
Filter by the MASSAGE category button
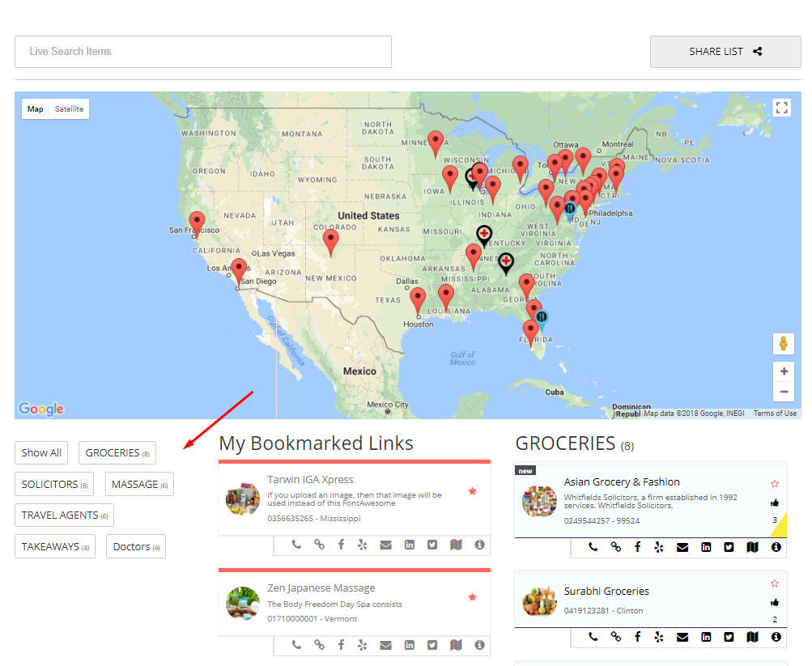pyautogui.click(x=139, y=485)
